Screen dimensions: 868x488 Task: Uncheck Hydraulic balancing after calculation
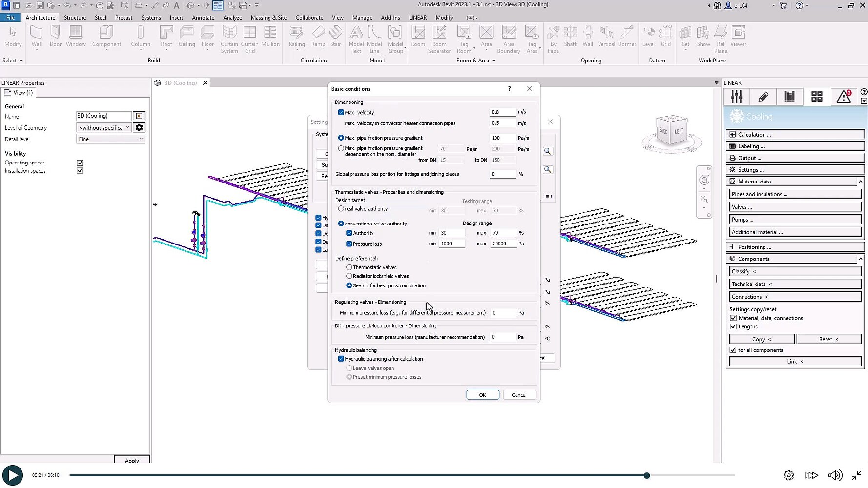point(341,359)
